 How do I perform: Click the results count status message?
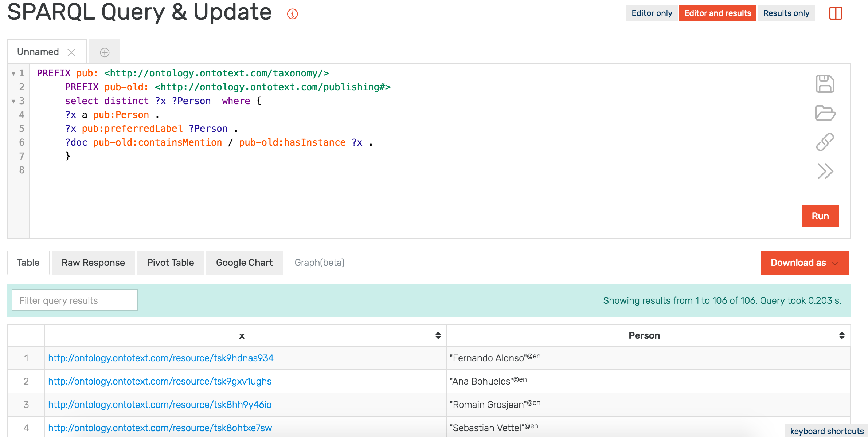[x=722, y=300]
